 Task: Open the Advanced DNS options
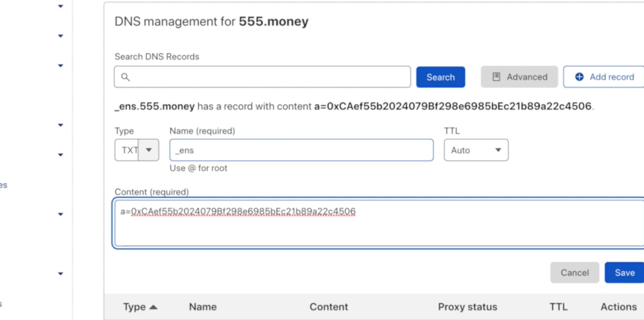pos(519,77)
